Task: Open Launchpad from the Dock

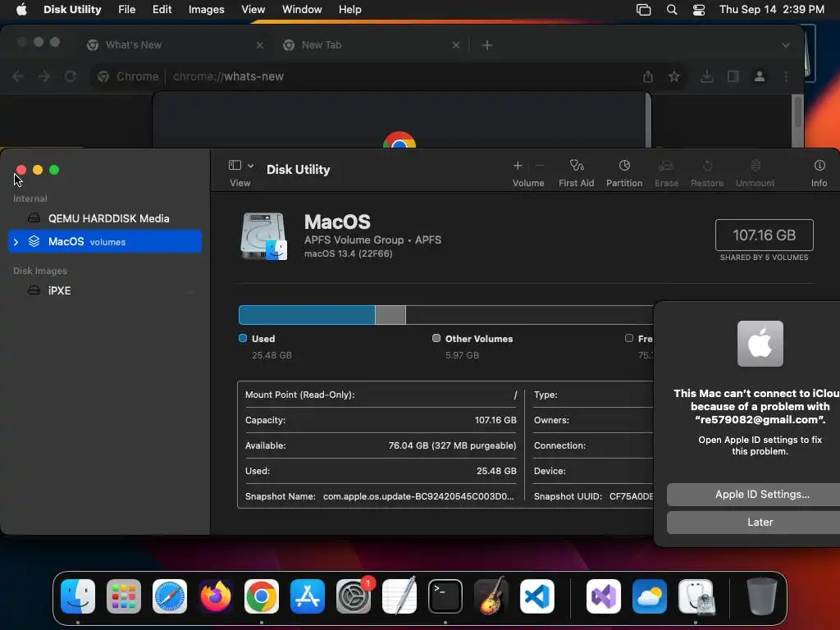Action: (x=124, y=596)
